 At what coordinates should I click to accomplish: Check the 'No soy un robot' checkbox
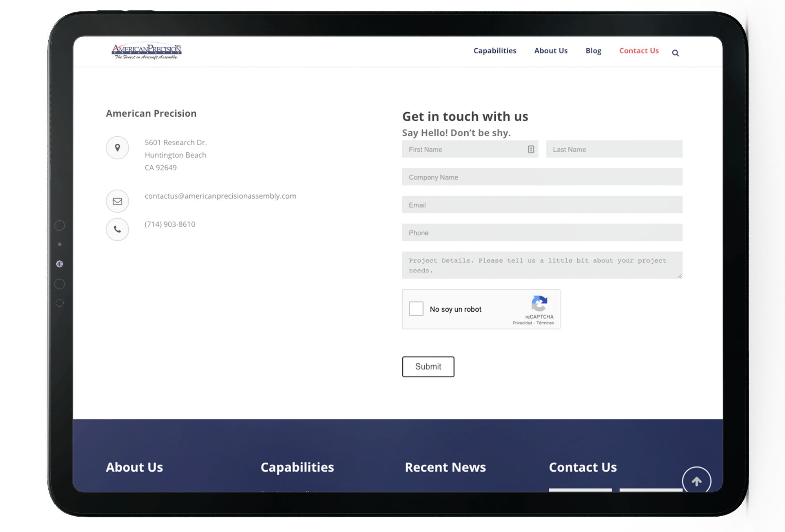click(416, 309)
